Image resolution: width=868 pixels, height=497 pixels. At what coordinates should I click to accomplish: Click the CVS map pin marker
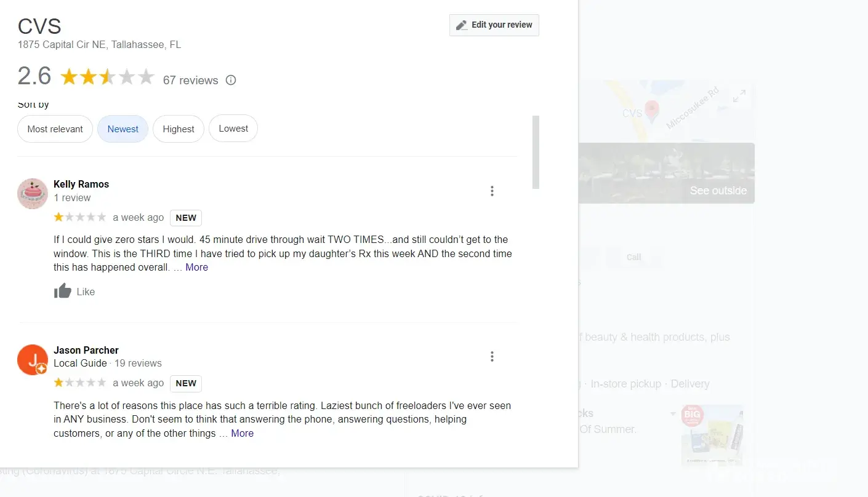[x=651, y=111]
